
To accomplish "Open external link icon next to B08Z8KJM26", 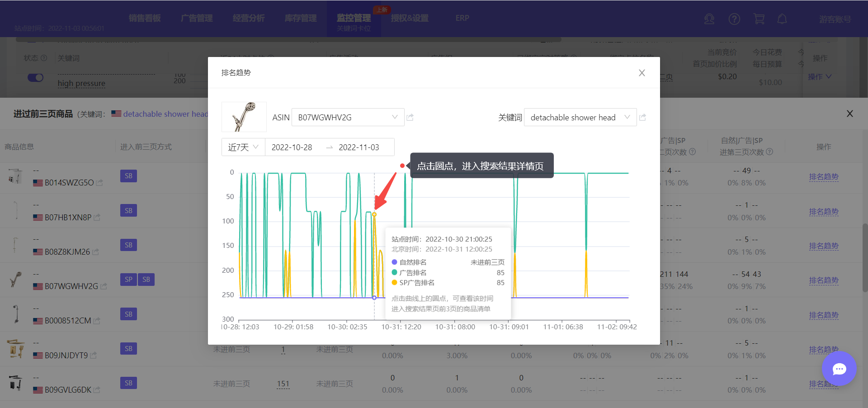I will [x=95, y=252].
